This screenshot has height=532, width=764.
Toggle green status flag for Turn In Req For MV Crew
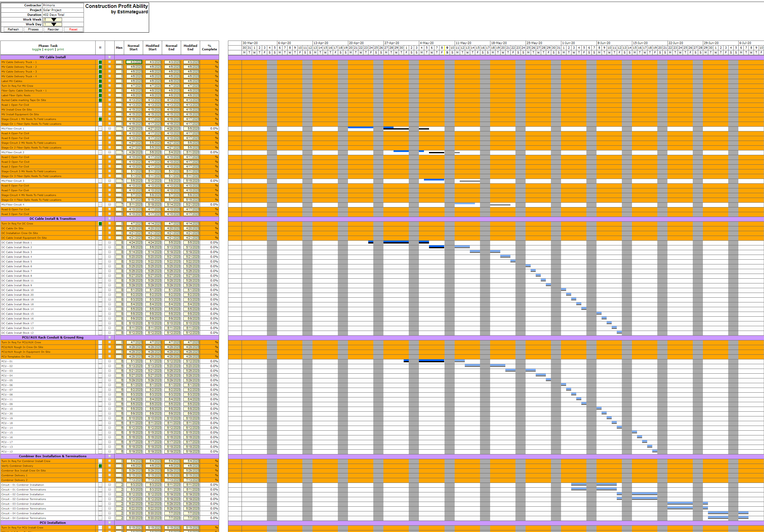click(100, 86)
